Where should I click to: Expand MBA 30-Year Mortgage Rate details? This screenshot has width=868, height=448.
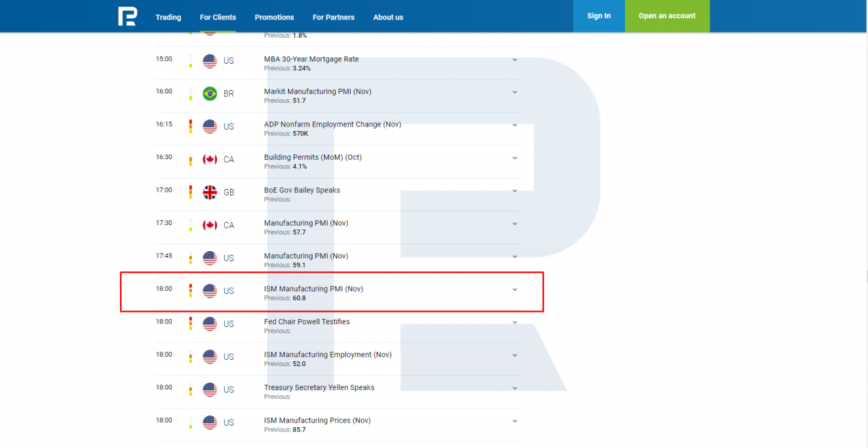pos(515,60)
